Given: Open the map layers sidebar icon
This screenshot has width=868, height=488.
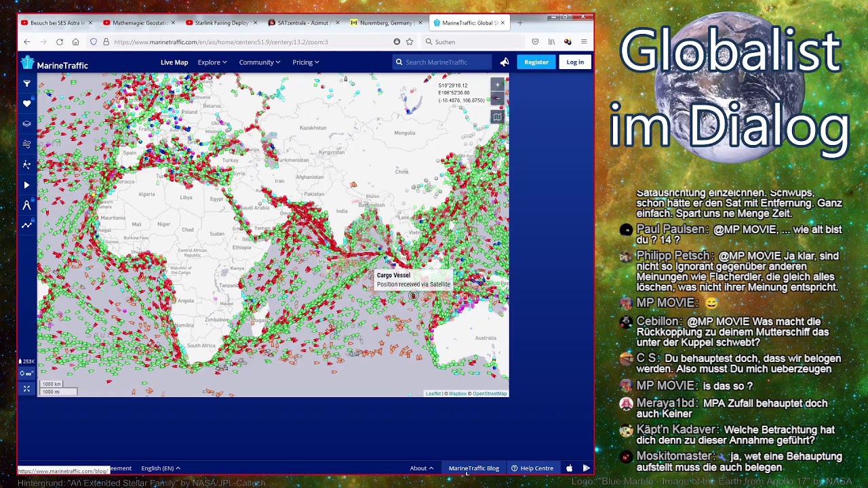Looking at the screenshot, I should (27, 124).
